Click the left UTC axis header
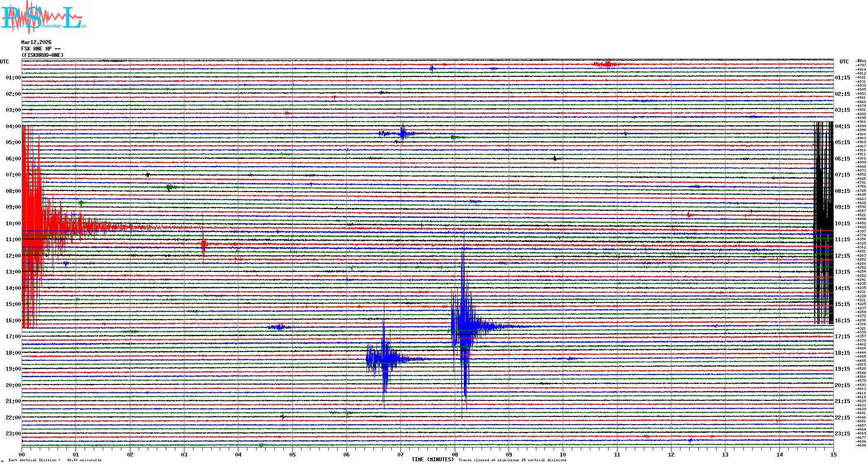 4,62
